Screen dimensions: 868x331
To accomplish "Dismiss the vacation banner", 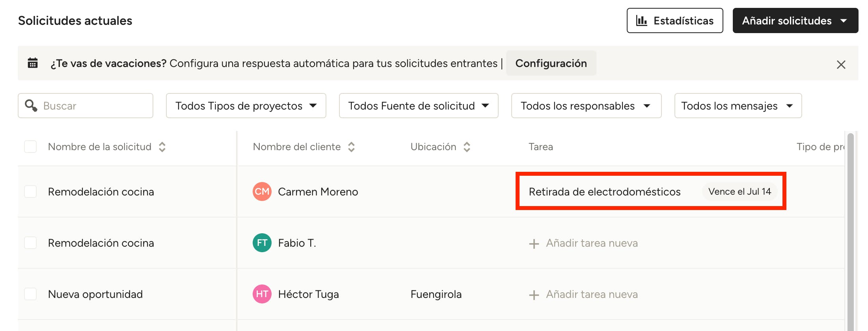I will [x=841, y=65].
